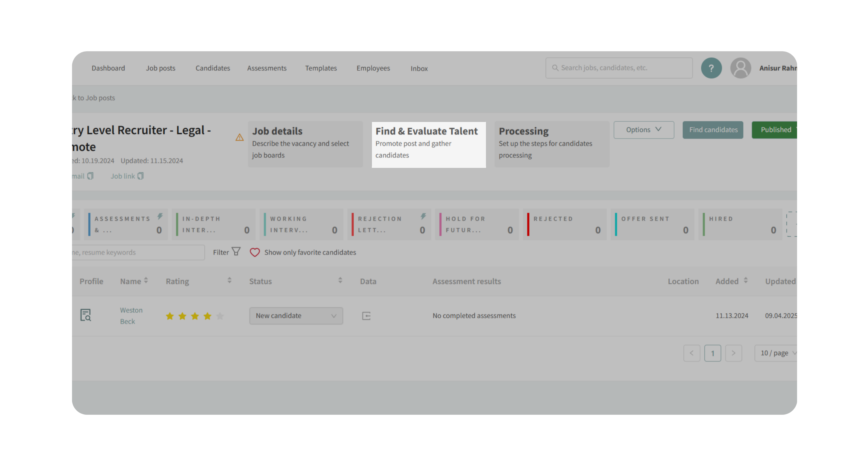Click the Find candidates button
Viewport: 868px width, 466px height.
pyautogui.click(x=713, y=130)
